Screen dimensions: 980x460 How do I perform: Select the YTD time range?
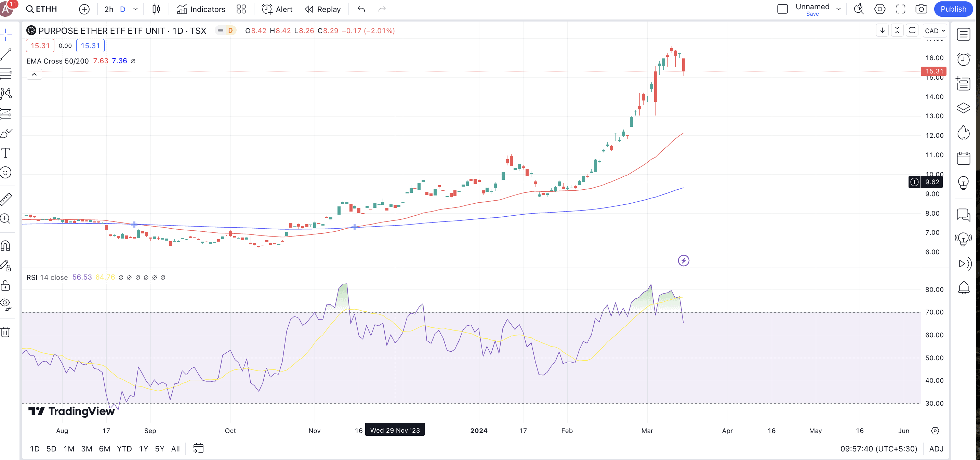click(124, 449)
